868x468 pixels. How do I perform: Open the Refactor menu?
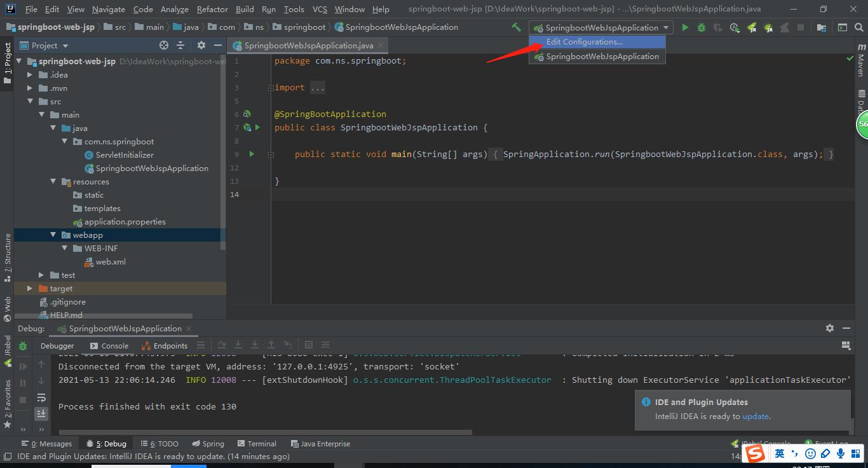(x=212, y=9)
